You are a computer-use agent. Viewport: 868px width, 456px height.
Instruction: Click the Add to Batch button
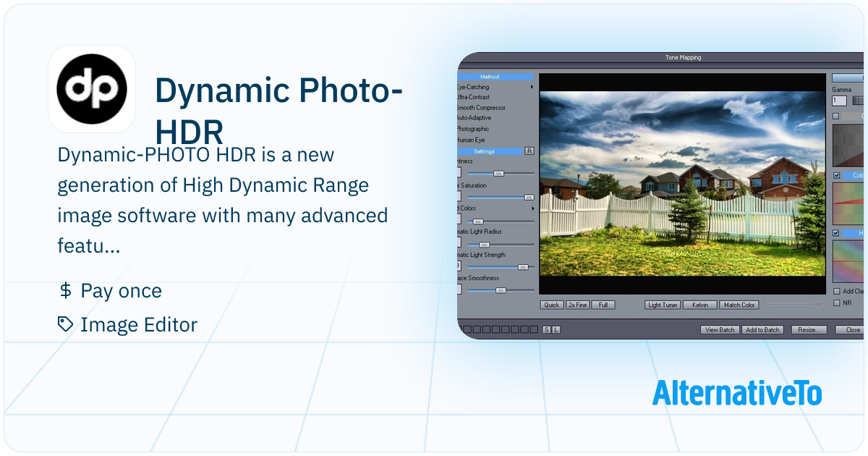(x=762, y=330)
